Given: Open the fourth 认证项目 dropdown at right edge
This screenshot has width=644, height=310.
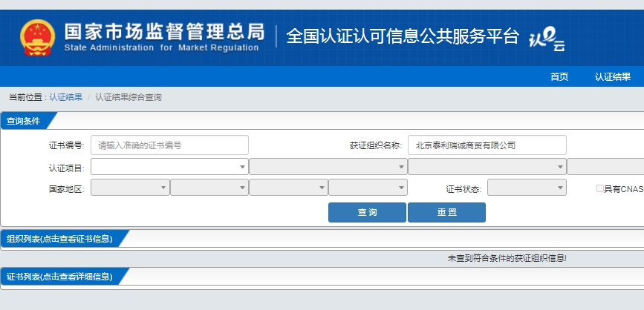Looking at the screenshot, I should pyautogui.click(x=605, y=166).
